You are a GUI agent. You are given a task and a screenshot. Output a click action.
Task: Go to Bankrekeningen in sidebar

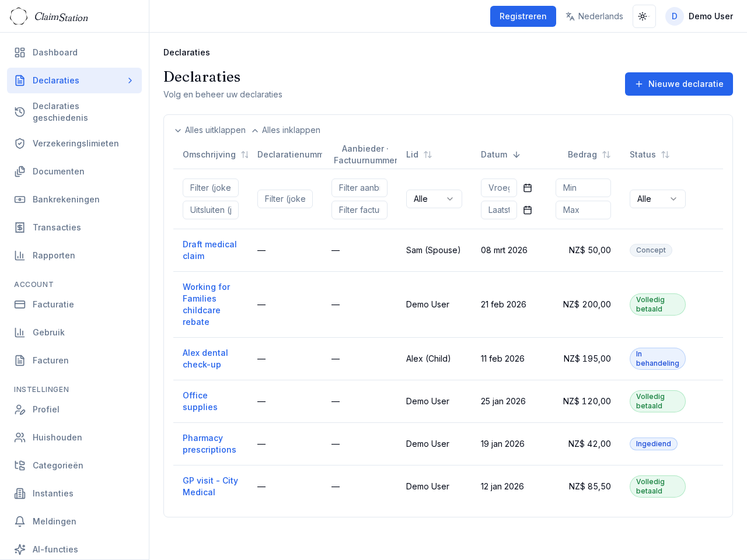tap(66, 199)
